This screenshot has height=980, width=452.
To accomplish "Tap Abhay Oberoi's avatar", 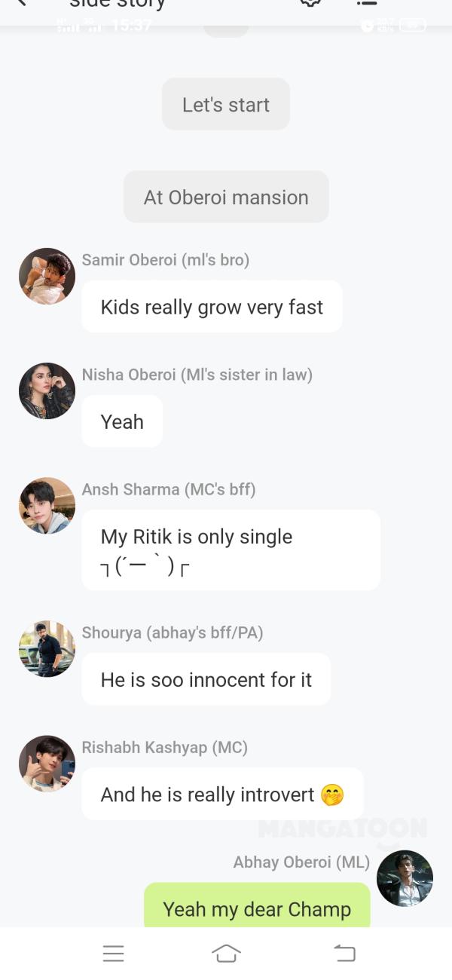I will pyautogui.click(x=405, y=878).
